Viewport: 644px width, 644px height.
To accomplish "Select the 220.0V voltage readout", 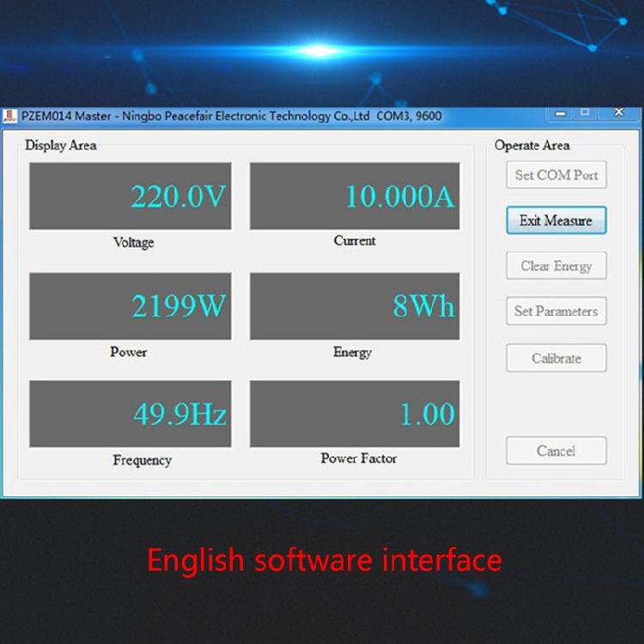I will 131,197.
